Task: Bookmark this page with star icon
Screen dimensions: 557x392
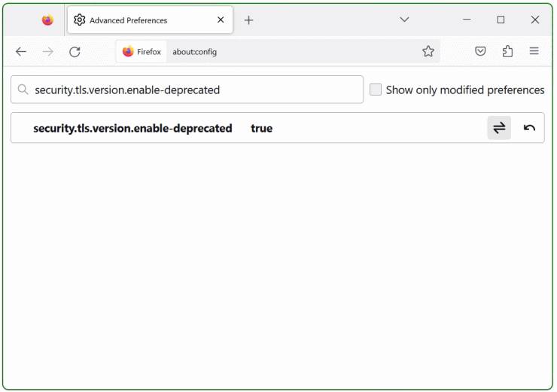Action: (428, 51)
